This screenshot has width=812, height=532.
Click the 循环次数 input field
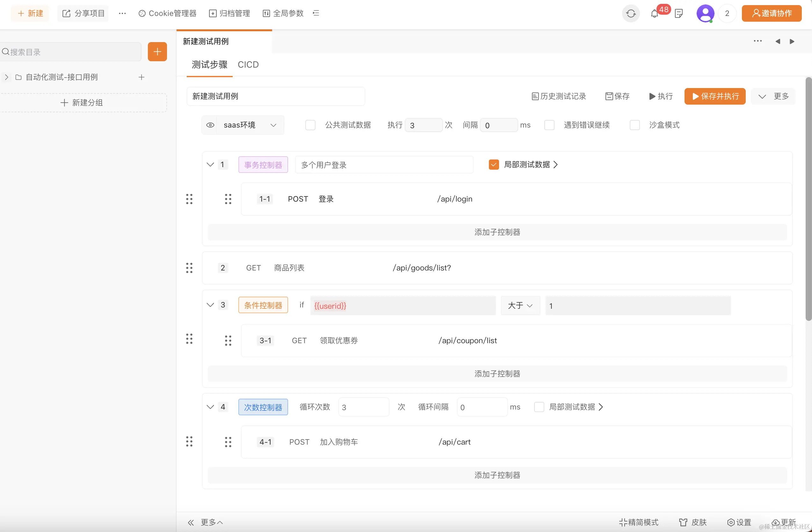pyautogui.click(x=363, y=407)
